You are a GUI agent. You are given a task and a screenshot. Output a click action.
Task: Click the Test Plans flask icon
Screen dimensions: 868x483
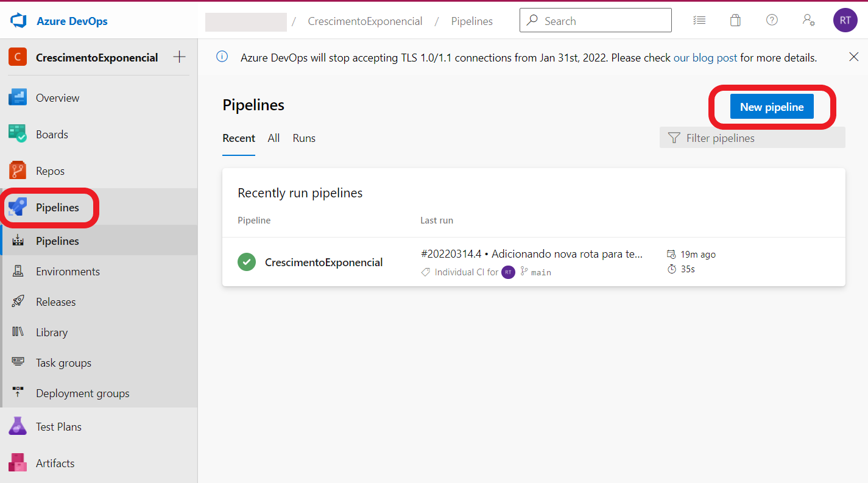tap(18, 426)
